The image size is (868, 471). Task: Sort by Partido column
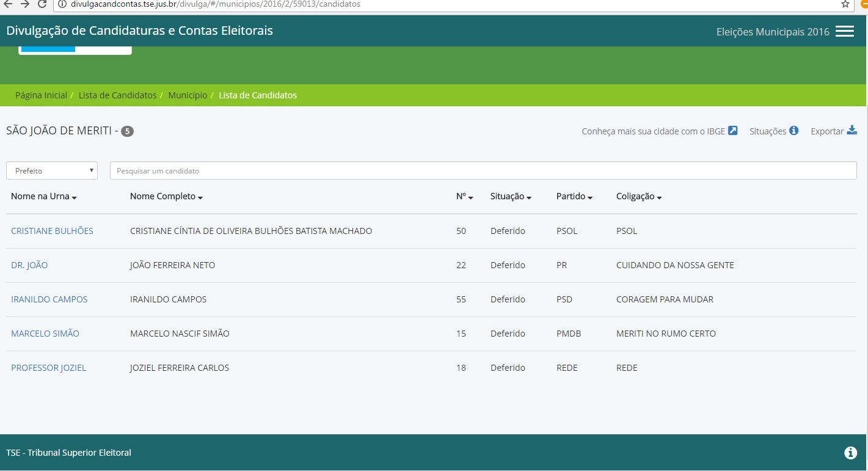[x=575, y=197]
